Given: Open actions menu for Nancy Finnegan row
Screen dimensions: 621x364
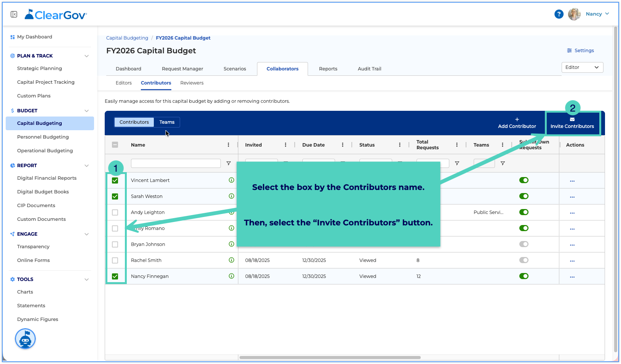Looking at the screenshot, I should [x=572, y=277].
